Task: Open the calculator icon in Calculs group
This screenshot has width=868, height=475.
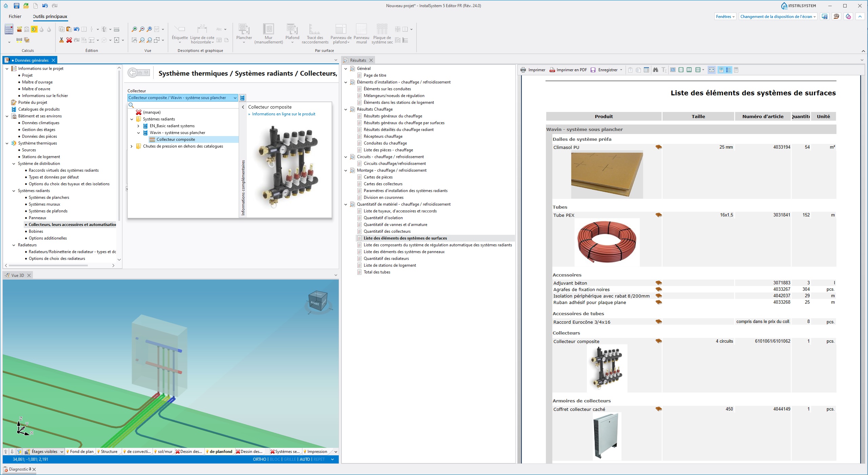Action: pyautogui.click(x=9, y=29)
